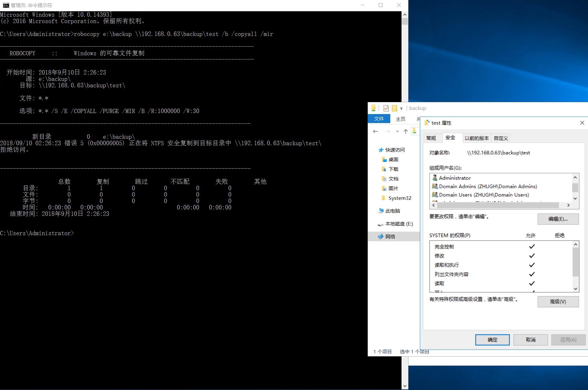Click 读取 allow checkmark
This screenshot has height=390, width=588.
click(x=532, y=283)
